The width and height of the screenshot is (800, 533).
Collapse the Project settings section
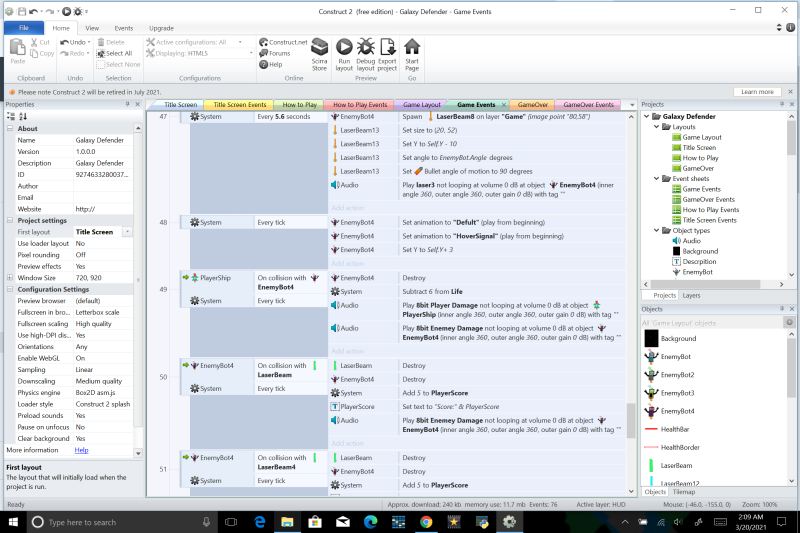point(10,220)
